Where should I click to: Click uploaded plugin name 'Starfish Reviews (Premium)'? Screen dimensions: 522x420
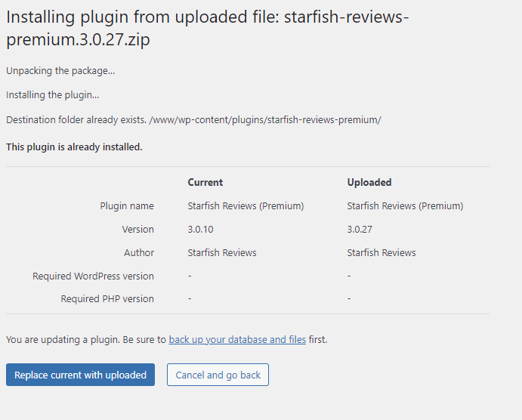[x=405, y=206]
